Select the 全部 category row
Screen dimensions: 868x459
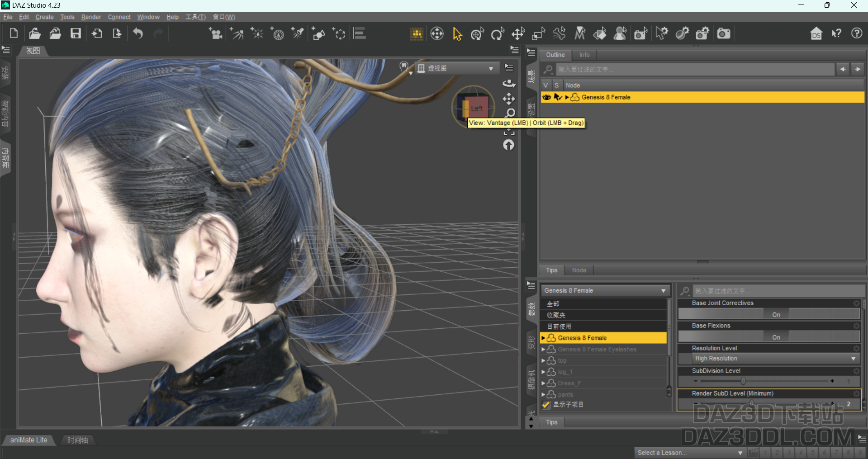pos(603,304)
